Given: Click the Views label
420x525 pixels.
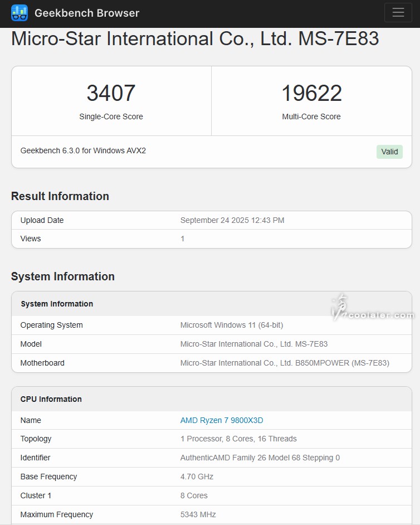Looking at the screenshot, I should point(31,239).
